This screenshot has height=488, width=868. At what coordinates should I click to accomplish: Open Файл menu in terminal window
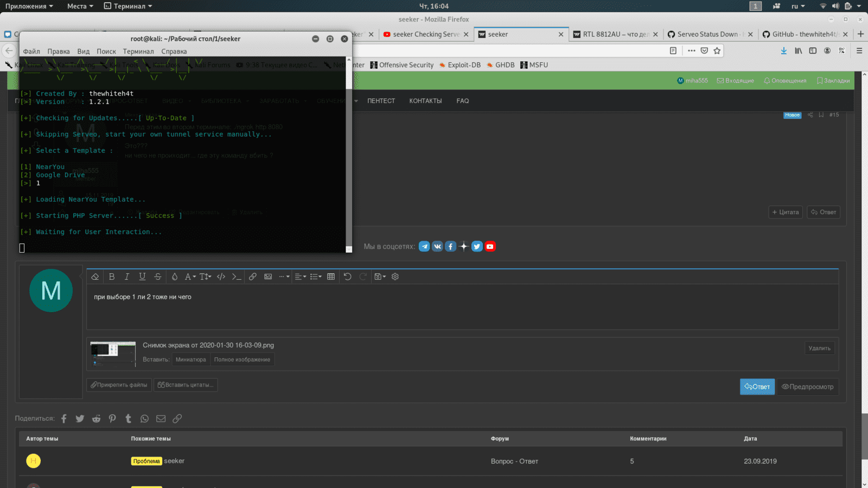[x=31, y=52]
